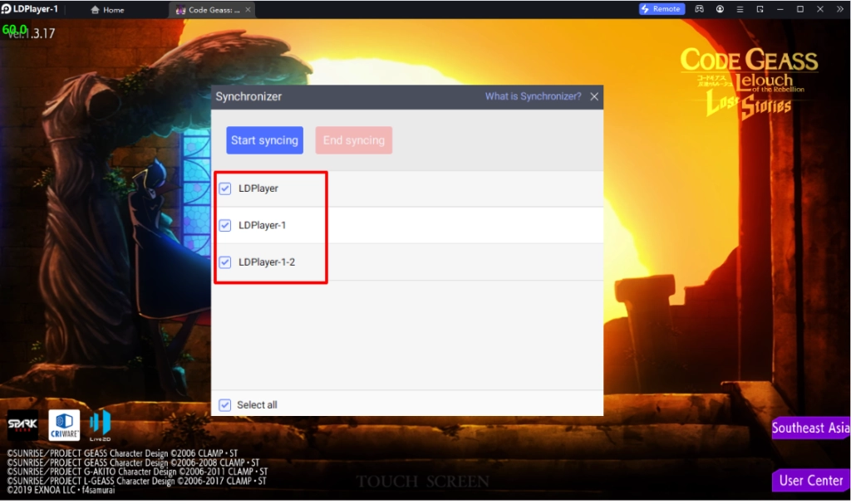The width and height of the screenshot is (851, 504).
Task: Click the Remote feature dropdown button
Action: [x=661, y=9]
